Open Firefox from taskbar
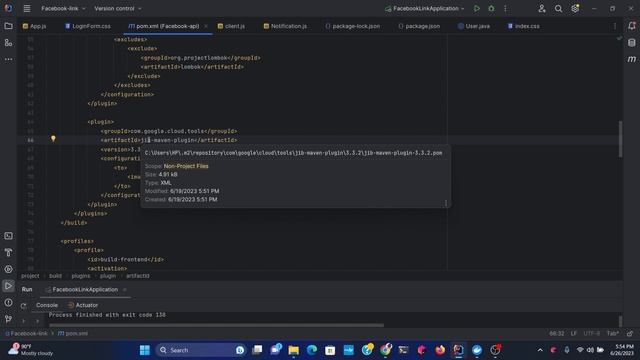 click(440, 350)
